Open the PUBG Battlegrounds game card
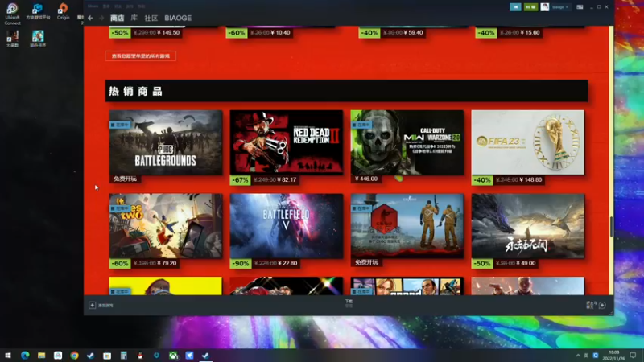Screen dimensions: 644x362 (166, 142)
